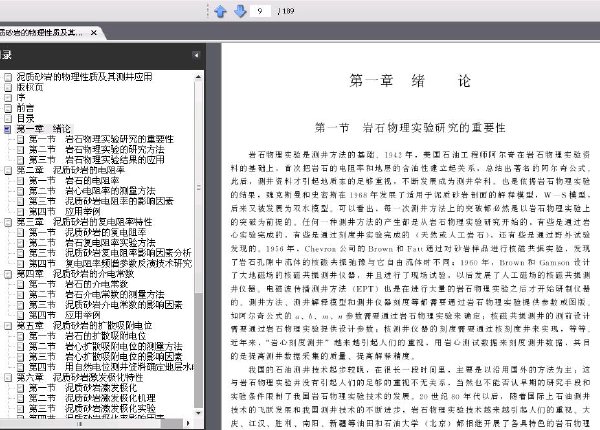The height and width of the screenshot is (430, 600).
Task: Open 第三节 岩石物理实验结果的应用 bookmark
Action: coord(97,160)
